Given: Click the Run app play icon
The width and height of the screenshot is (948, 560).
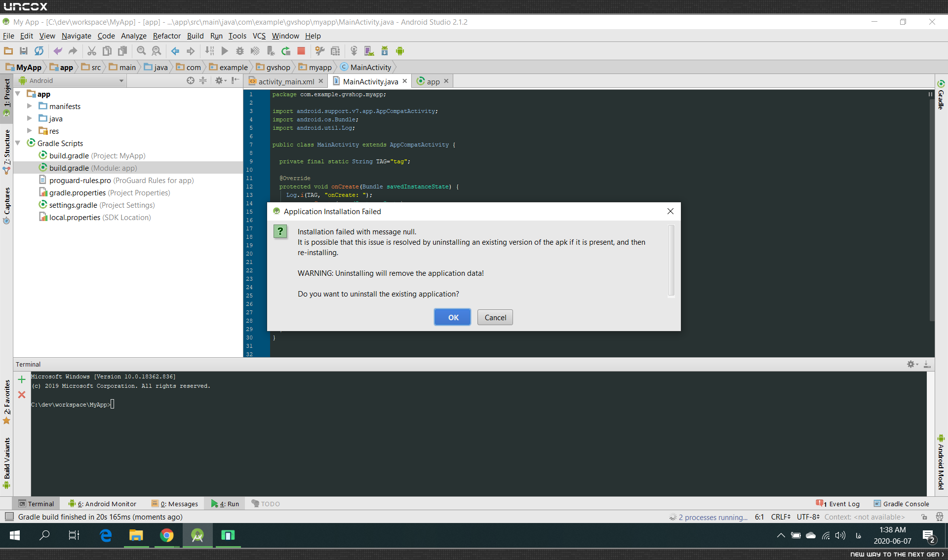Looking at the screenshot, I should coord(225,51).
